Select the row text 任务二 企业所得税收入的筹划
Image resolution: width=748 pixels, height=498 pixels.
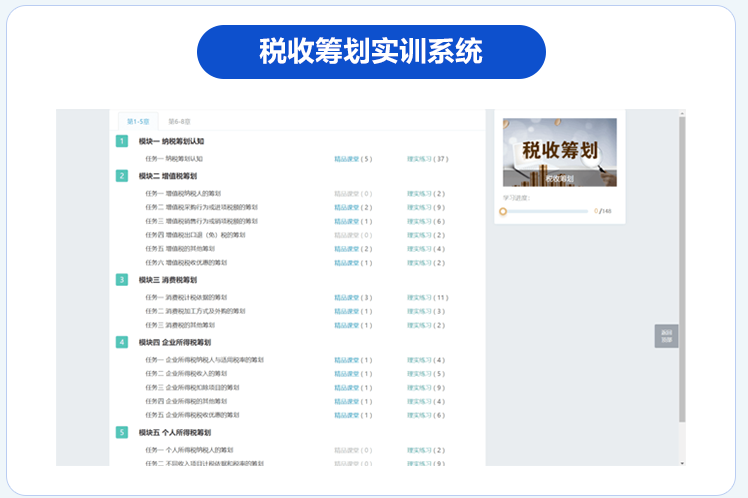pyautogui.click(x=186, y=374)
